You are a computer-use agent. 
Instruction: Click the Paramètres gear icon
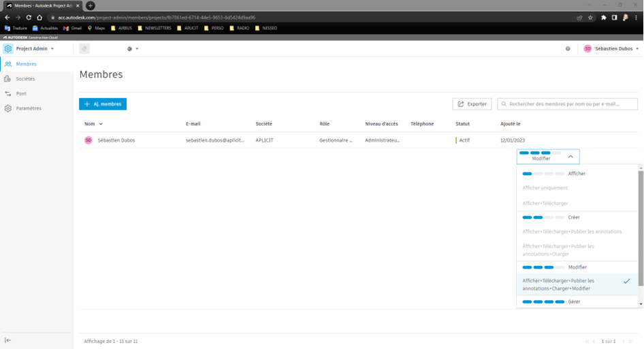[7, 108]
